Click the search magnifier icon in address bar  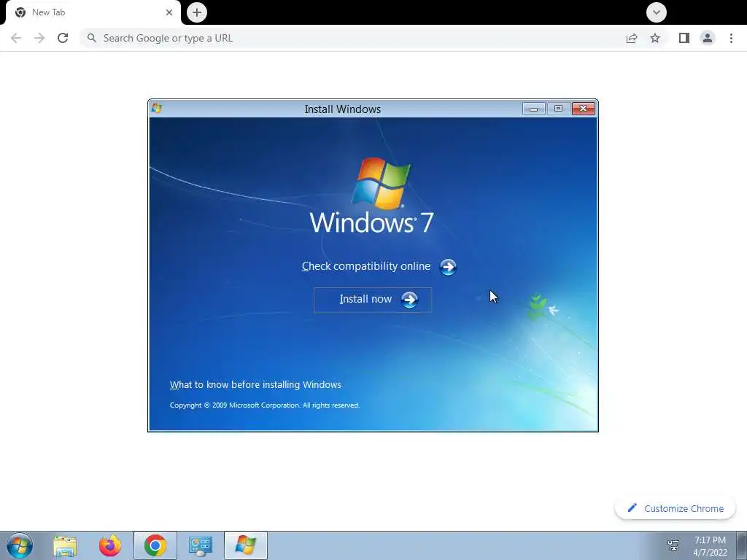click(x=92, y=38)
